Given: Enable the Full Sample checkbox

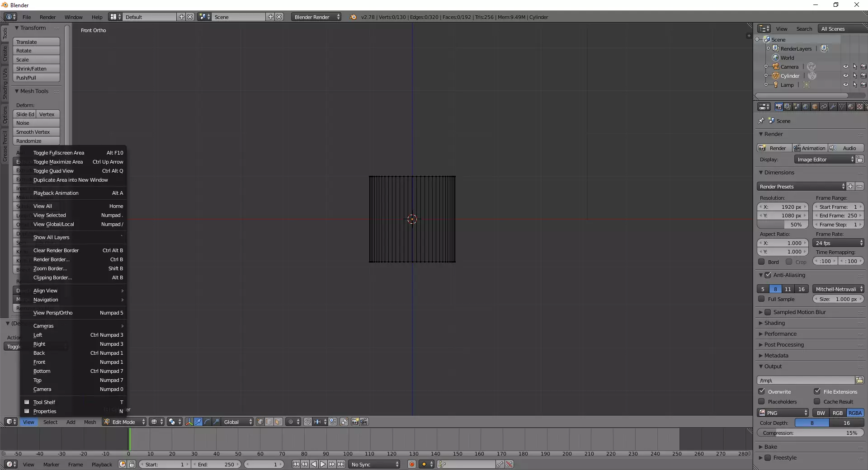Looking at the screenshot, I should [x=762, y=299].
